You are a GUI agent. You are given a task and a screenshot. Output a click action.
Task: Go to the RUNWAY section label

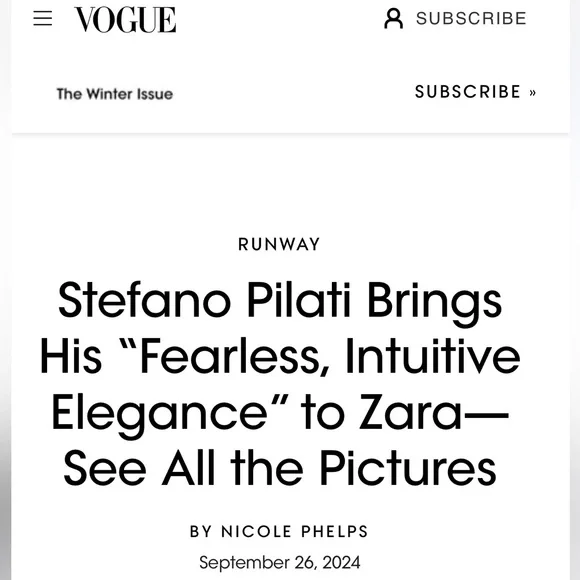[x=279, y=244]
